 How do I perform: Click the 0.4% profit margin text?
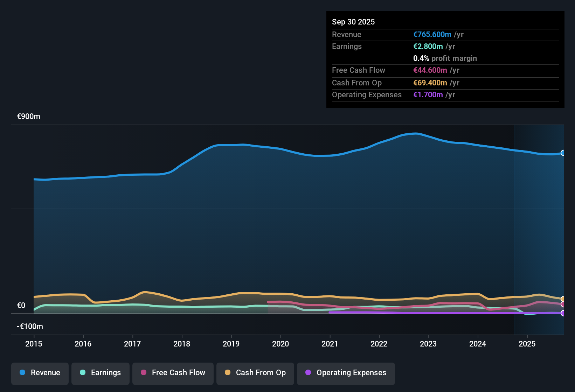pos(445,58)
